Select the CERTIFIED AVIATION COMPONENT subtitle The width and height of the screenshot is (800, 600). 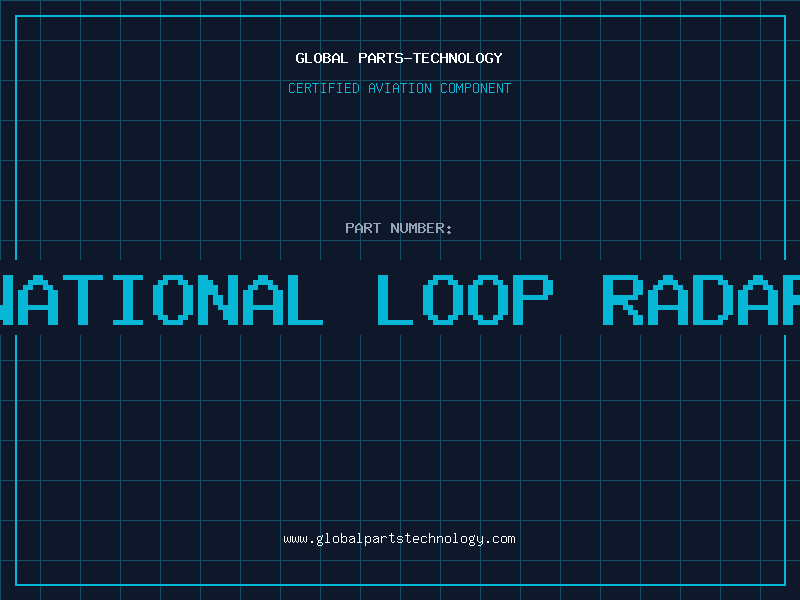click(399, 89)
